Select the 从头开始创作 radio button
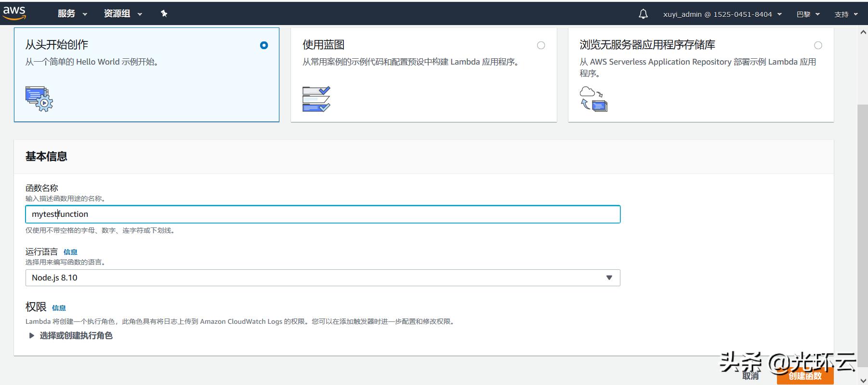This screenshot has width=868, height=385. point(264,45)
